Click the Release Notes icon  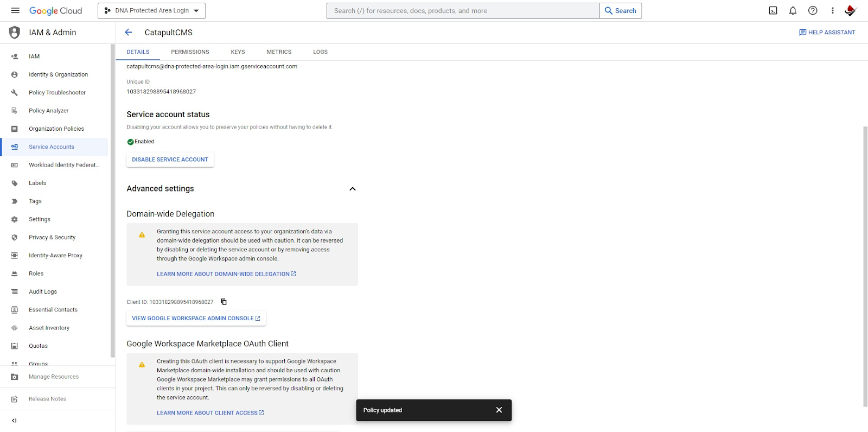pos(15,399)
